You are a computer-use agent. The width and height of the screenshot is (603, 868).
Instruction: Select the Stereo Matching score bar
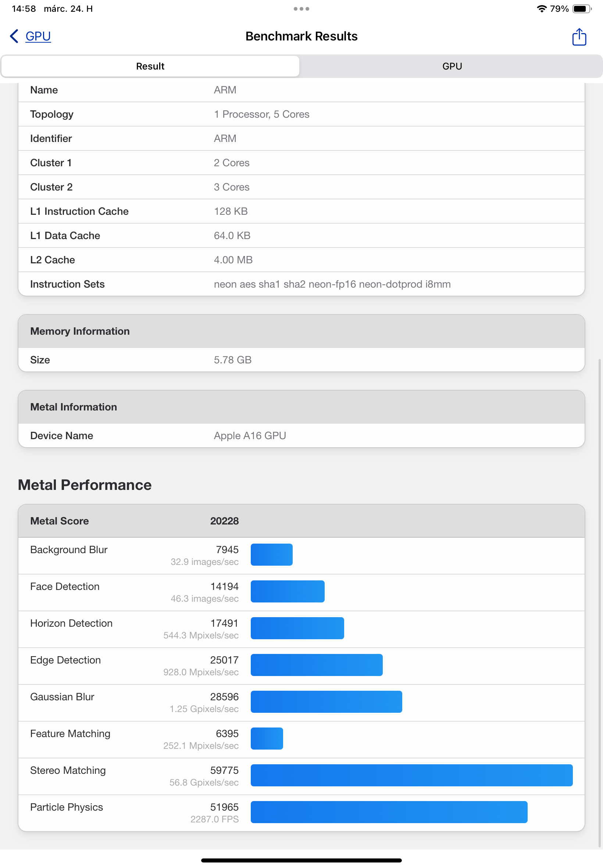pos(411,775)
